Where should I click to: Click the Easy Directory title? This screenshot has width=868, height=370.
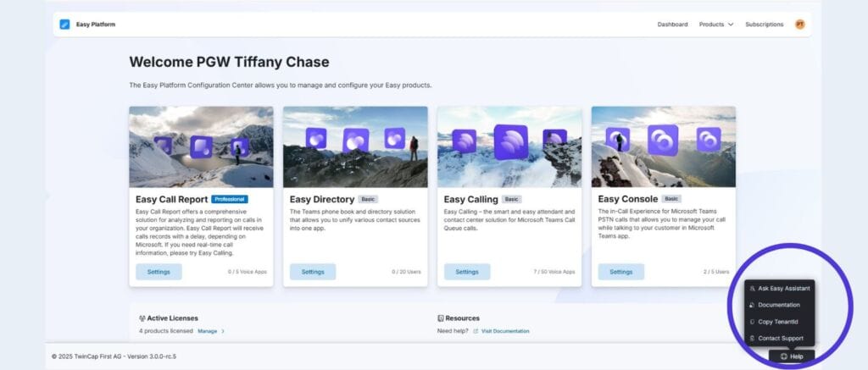point(322,199)
